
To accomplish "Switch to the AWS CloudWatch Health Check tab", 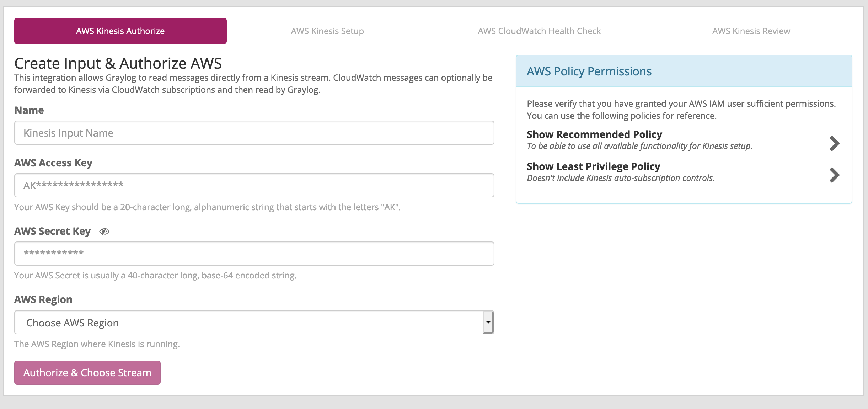I will (540, 31).
